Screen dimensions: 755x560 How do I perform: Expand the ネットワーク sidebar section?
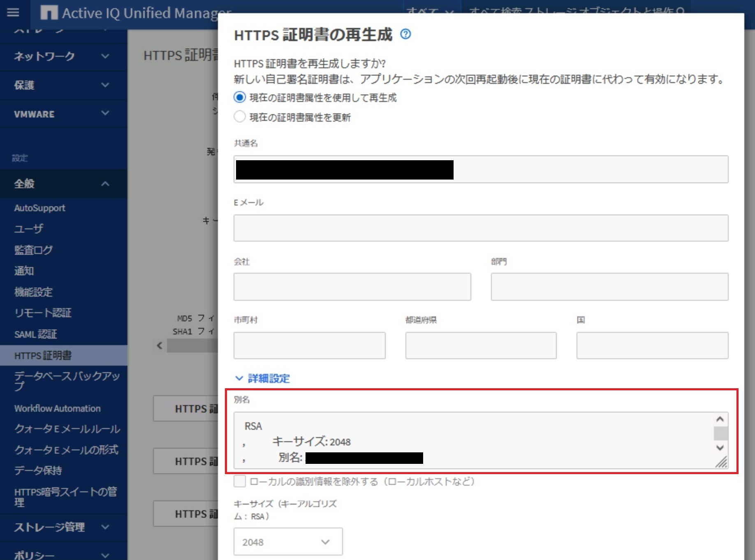click(63, 56)
